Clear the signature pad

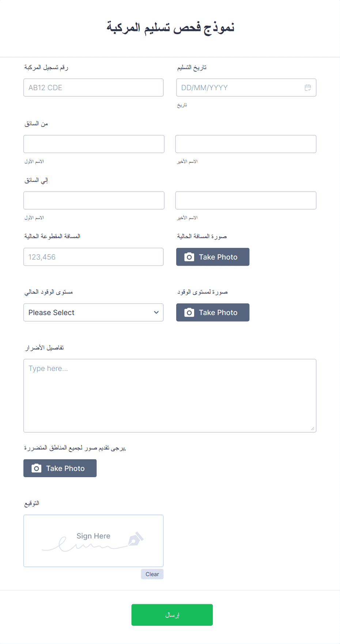[152, 574]
